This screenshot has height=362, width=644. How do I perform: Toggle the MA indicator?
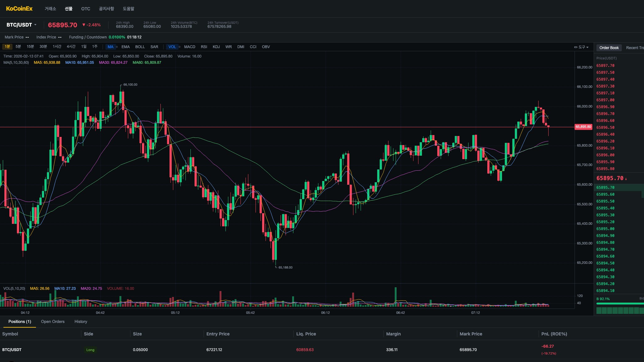(110, 47)
